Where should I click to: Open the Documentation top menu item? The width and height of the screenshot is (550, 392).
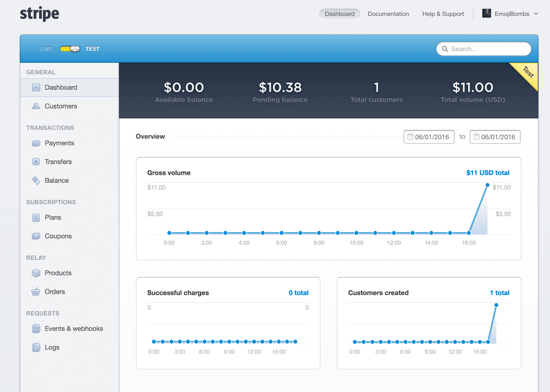pyautogui.click(x=388, y=14)
